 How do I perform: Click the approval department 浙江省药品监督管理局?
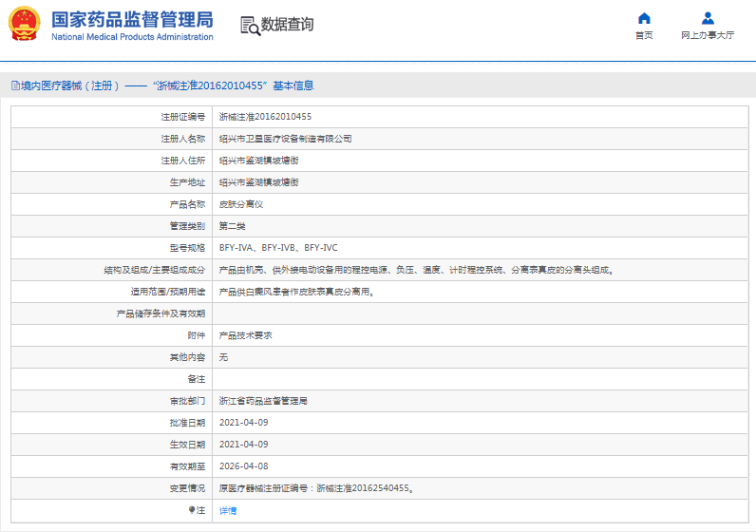263,401
